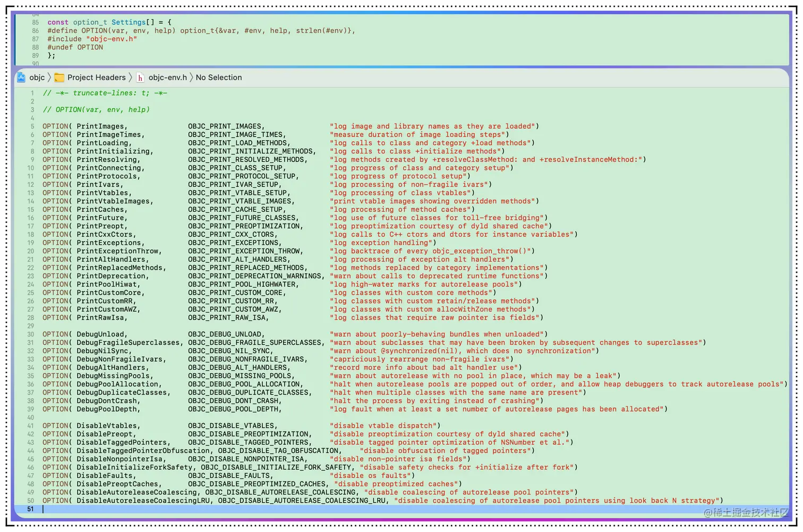Click the DisableNonpointerIsa option name

click(x=119, y=459)
